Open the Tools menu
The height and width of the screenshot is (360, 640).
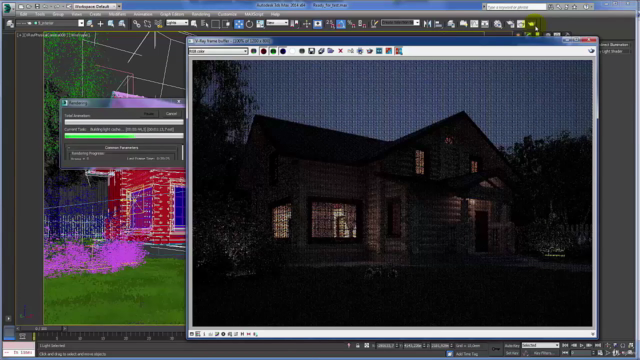(40, 14)
